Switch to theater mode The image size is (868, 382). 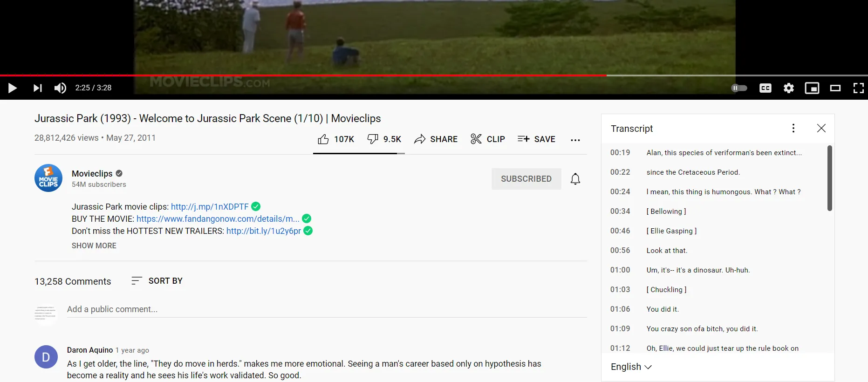coord(835,88)
